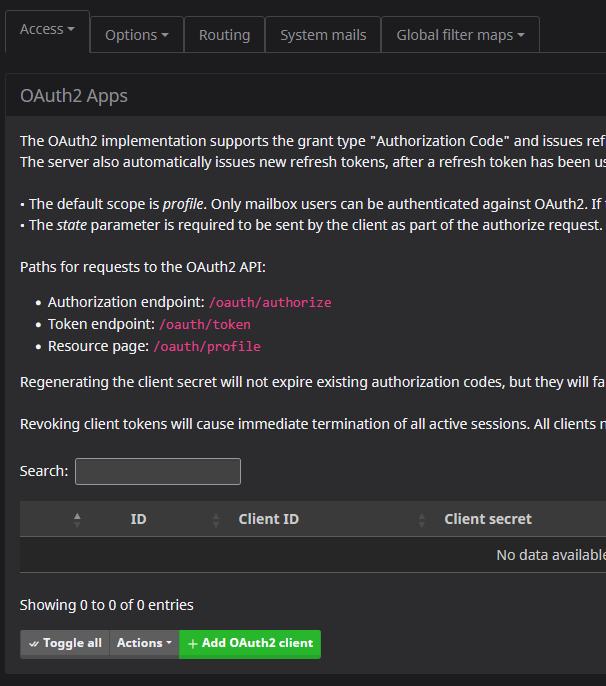The image size is (606, 686).
Task: Go to the System mails tab
Action: click(323, 35)
